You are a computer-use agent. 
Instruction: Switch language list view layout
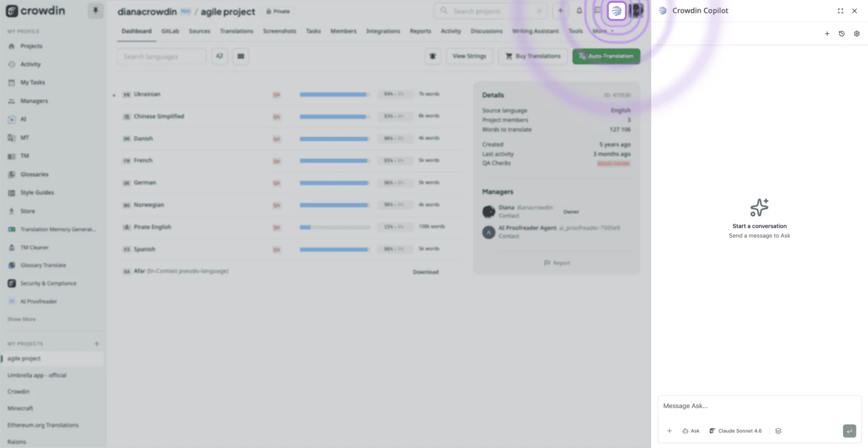pyautogui.click(x=241, y=56)
